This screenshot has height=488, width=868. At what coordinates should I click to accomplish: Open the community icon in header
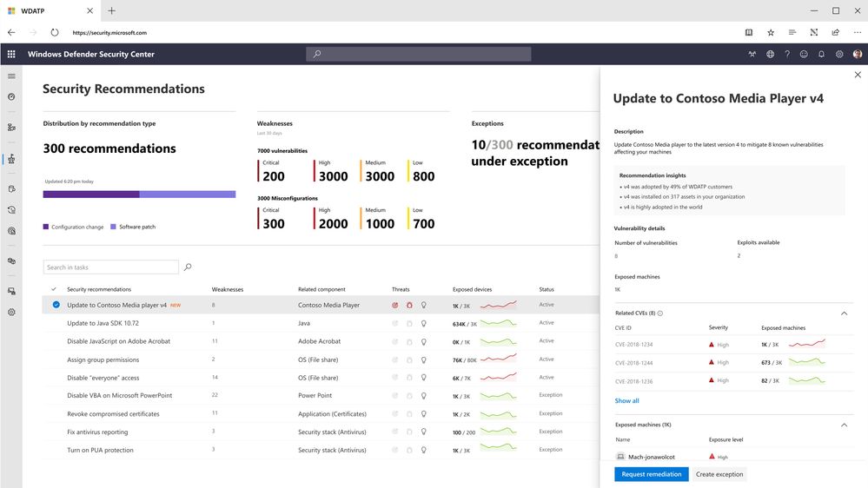pyautogui.click(x=752, y=54)
